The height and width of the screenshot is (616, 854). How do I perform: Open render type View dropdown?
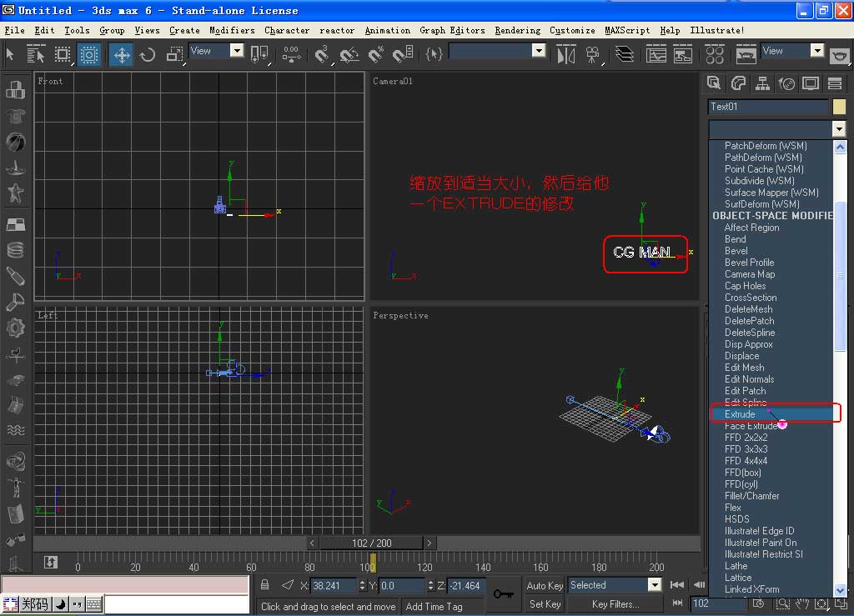tap(792, 51)
